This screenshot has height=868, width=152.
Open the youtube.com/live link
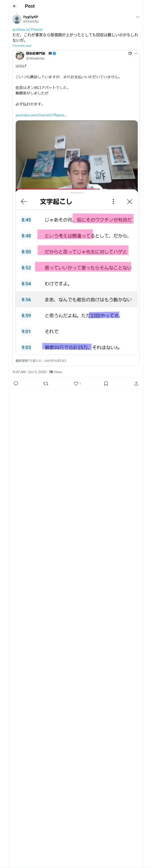[41, 115]
